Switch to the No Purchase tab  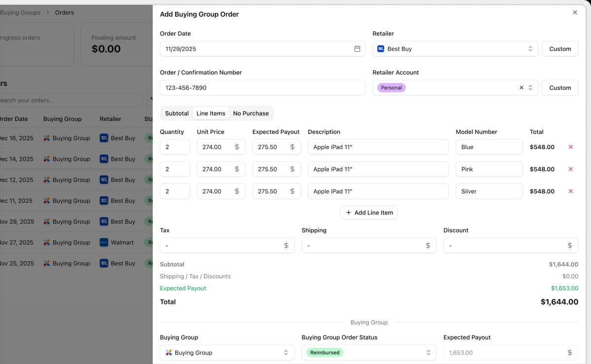click(251, 113)
